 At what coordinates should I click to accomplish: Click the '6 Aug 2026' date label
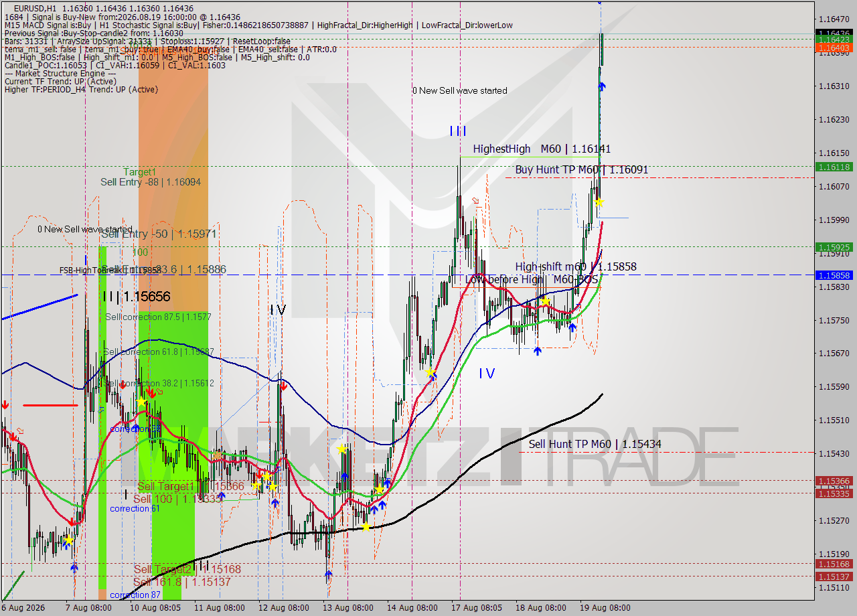click(23, 608)
